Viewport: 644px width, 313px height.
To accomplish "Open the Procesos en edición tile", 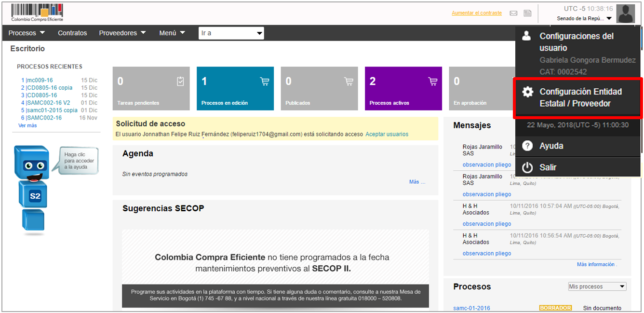I will pyautogui.click(x=235, y=88).
